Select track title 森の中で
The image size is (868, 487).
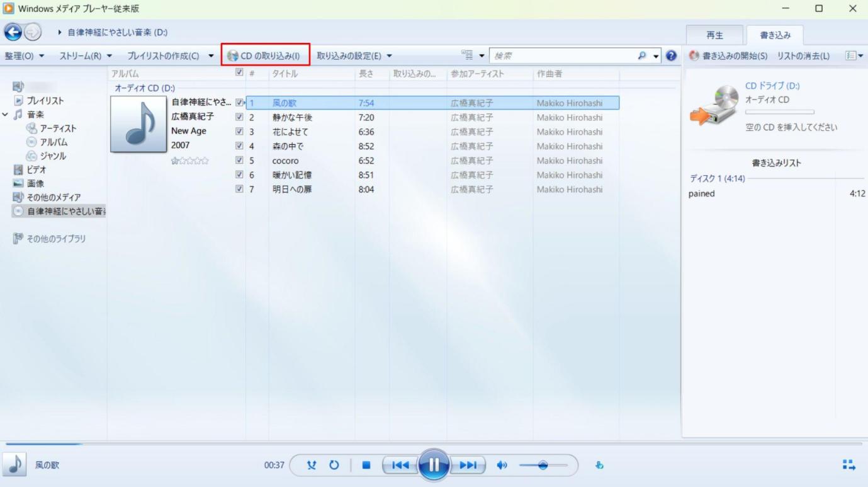click(287, 146)
